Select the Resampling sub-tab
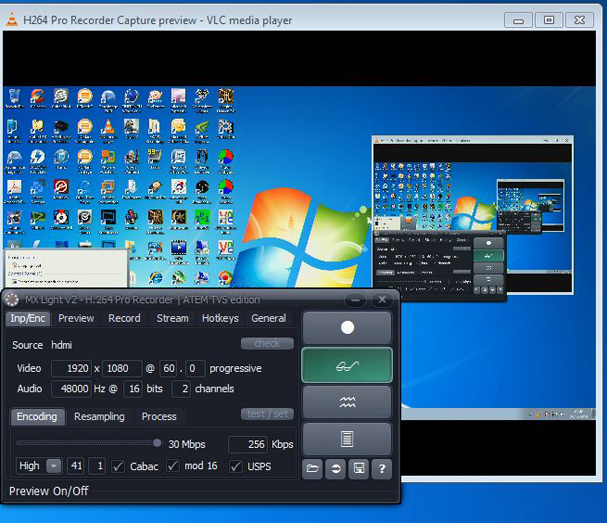The image size is (607, 523). [x=99, y=417]
